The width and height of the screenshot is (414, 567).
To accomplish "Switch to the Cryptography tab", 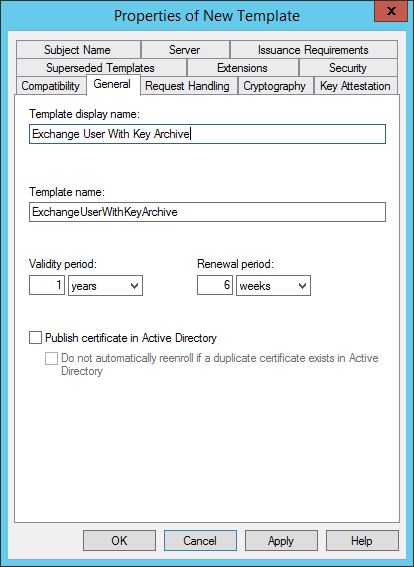I will pos(275,86).
